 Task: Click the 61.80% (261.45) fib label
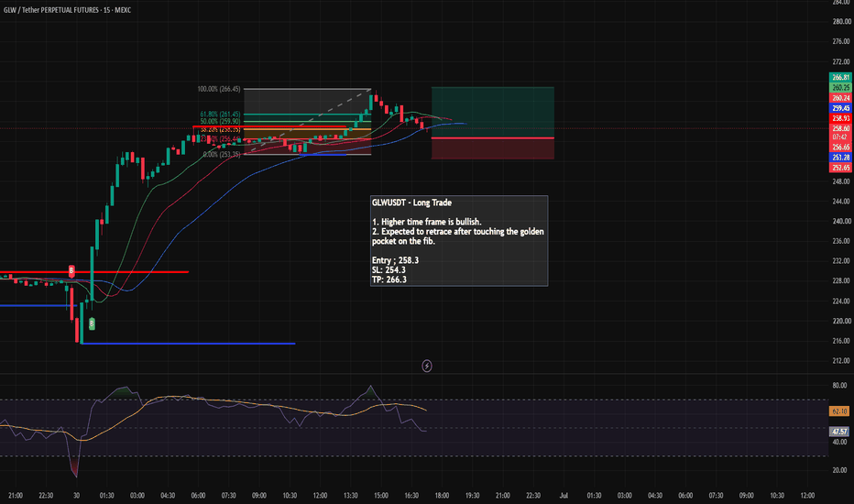point(220,115)
